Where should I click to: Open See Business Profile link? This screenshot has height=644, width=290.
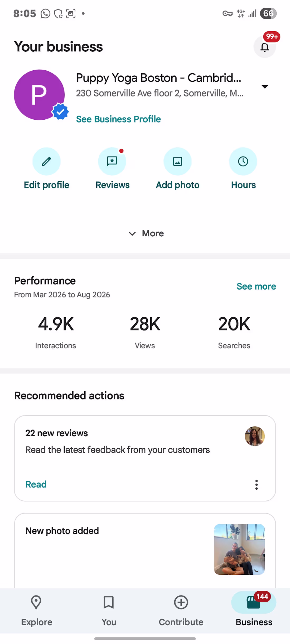pyautogui.click(x=118, y=119)
